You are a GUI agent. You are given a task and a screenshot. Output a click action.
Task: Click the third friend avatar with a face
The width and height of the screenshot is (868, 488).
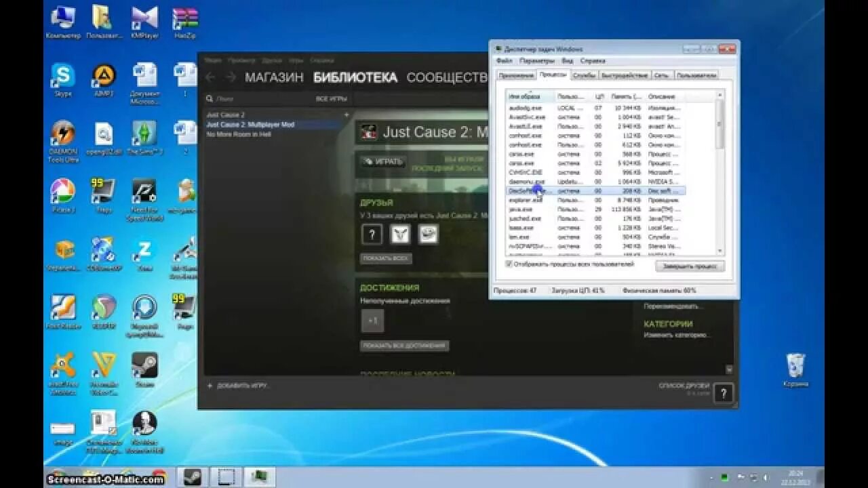[x=429, y=235]
